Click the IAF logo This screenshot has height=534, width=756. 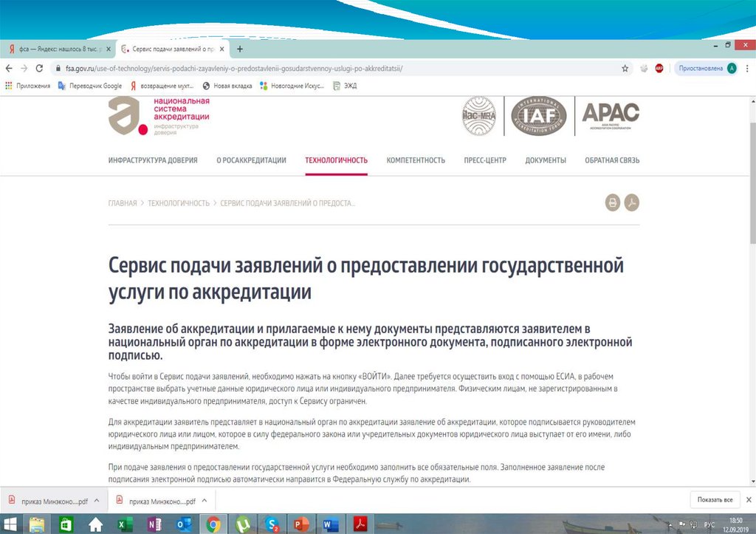click(x=538, y=116)
